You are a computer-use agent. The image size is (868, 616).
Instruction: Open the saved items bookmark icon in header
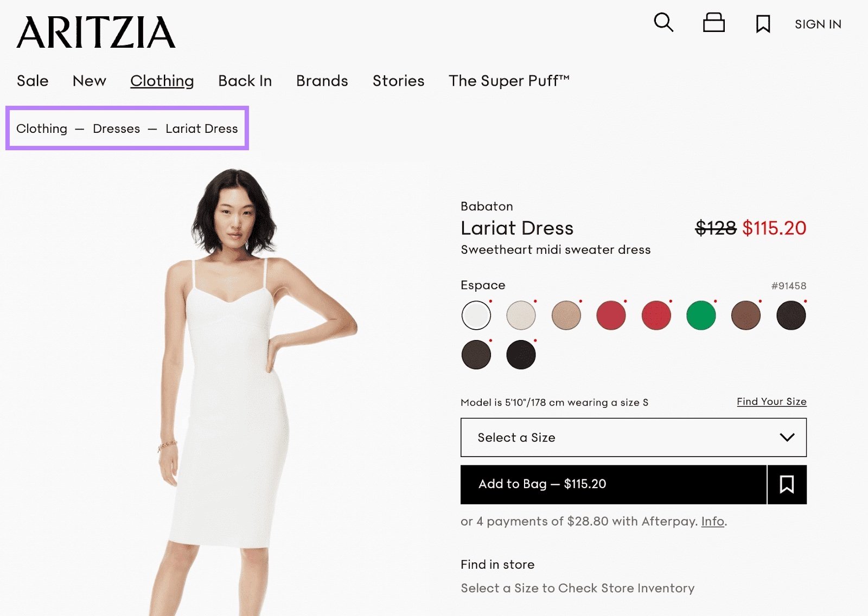pos(763,23)
